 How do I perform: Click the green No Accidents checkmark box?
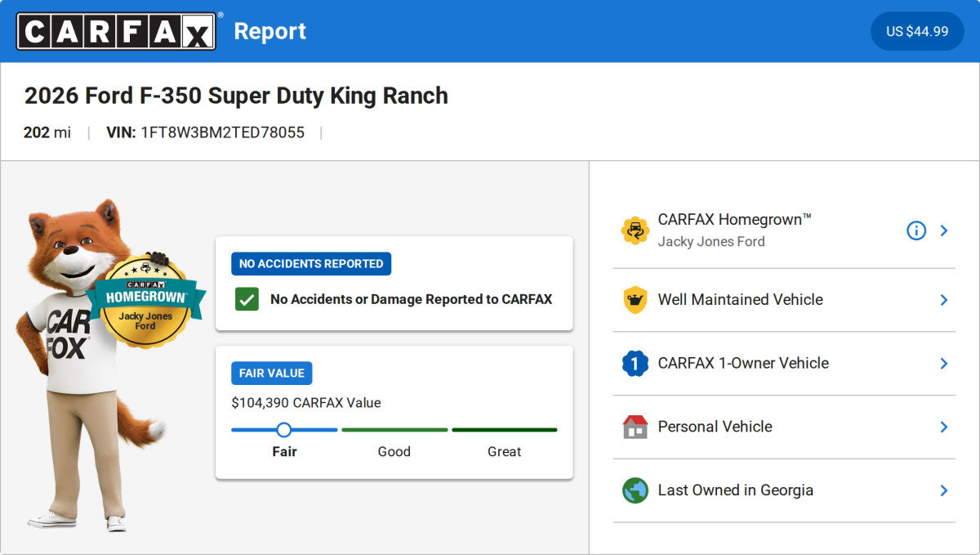pyautogui.click(x=247, y=299)
